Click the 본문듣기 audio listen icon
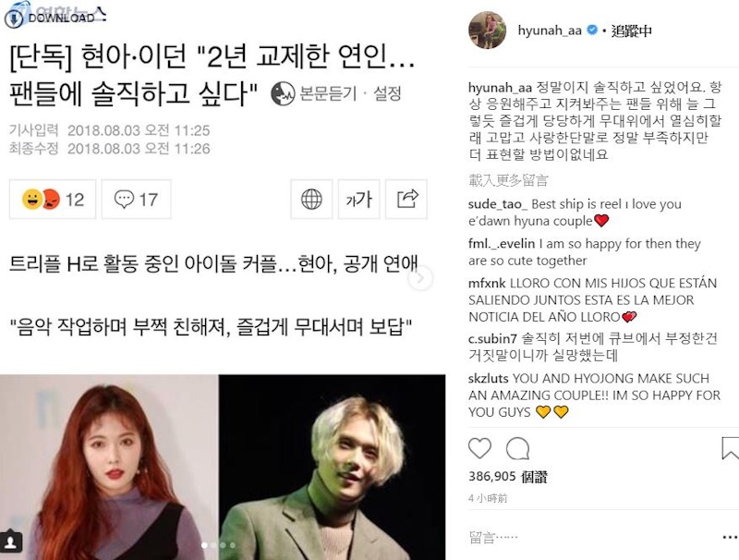The image size is (739, 560). tap(283, 93)
